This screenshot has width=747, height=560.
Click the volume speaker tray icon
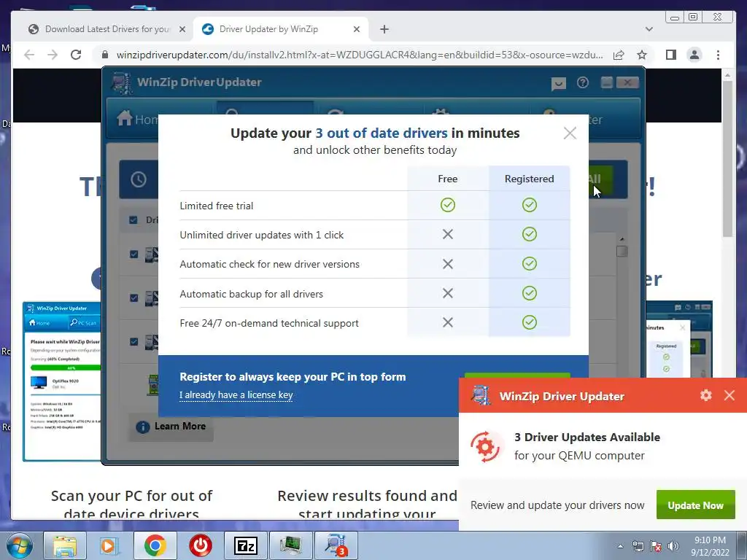673,546
